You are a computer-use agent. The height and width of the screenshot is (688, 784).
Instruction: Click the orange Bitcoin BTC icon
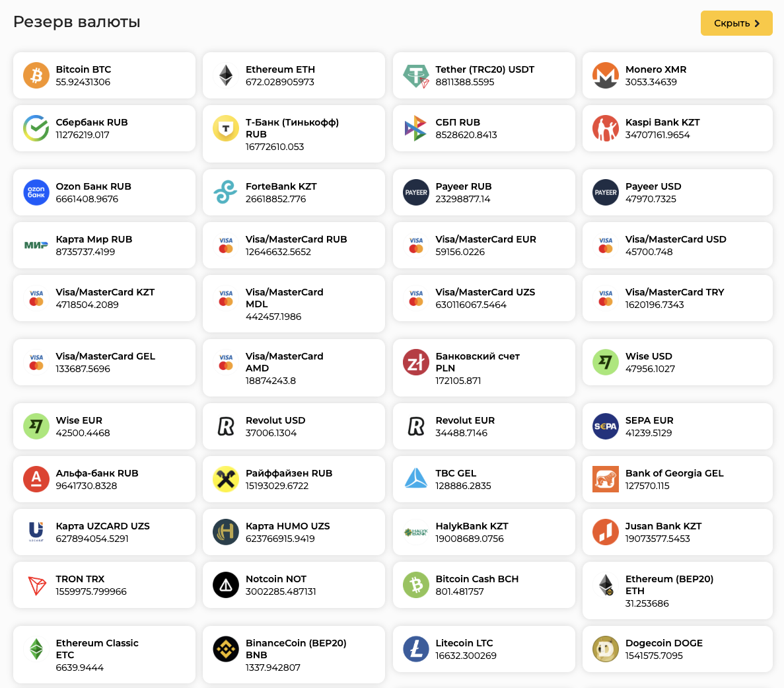click(x=36, y=75)
